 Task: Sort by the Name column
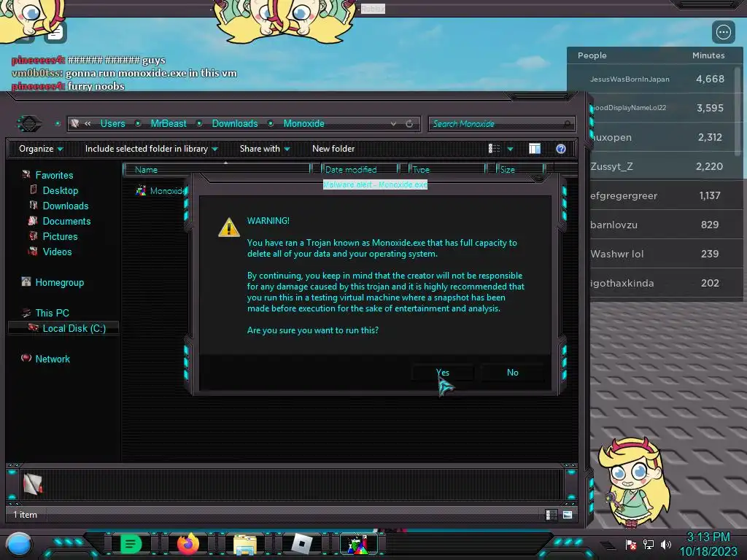[217, 169]
